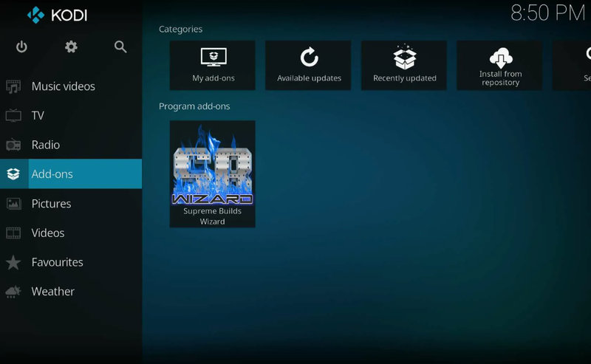Open the power options icon
Screen dimensions: 591x364
coord(21,47)
